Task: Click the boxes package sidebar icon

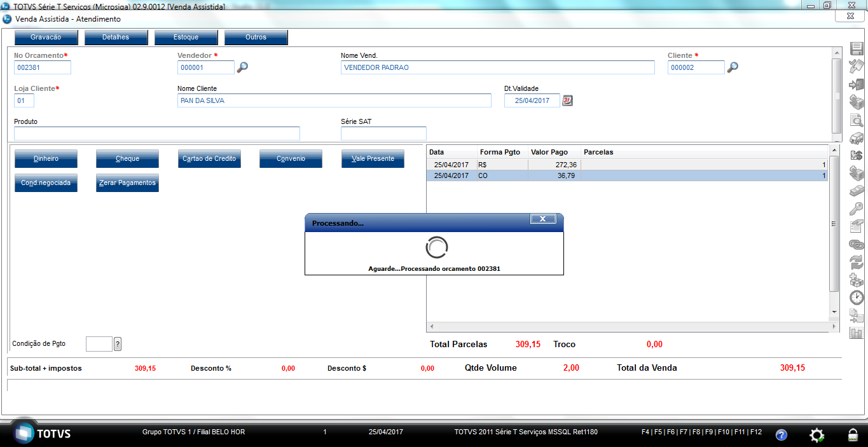Action: [857, 279]
